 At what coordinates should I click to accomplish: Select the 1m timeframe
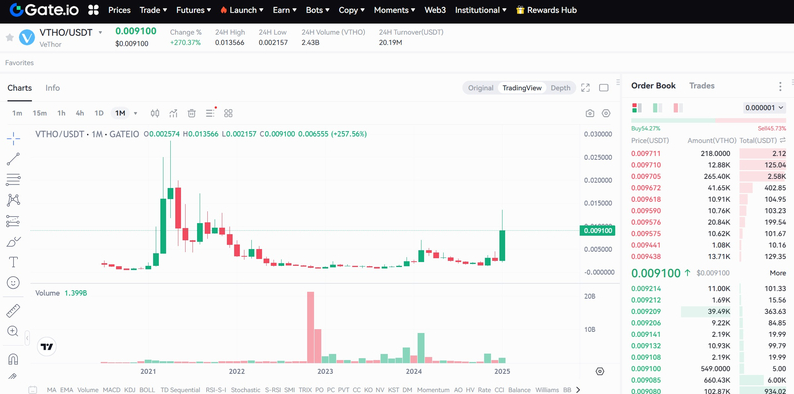pyautogui.click(x=17, y=113)
